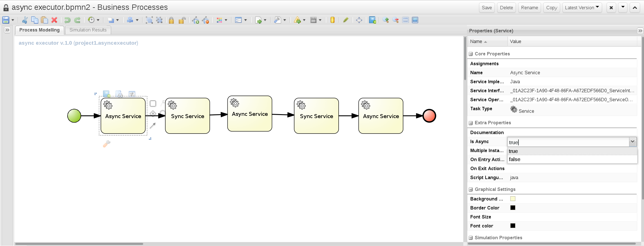Viewport: 644px width, 246px height.
Task: Click the Save button
Action: (487, 8)
